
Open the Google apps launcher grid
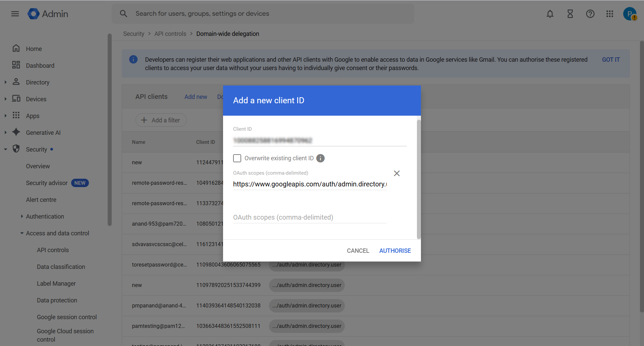610,14
